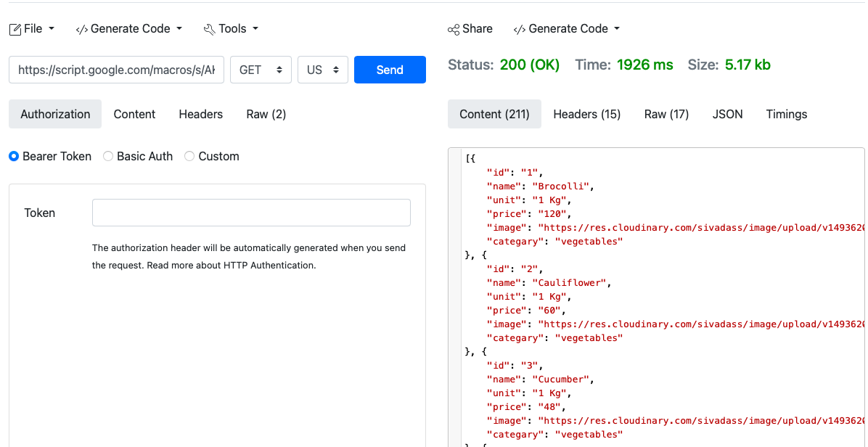Click the File edit icon
Image resolution: width=868 pixels, height=447 pixels.
(15, 29)
